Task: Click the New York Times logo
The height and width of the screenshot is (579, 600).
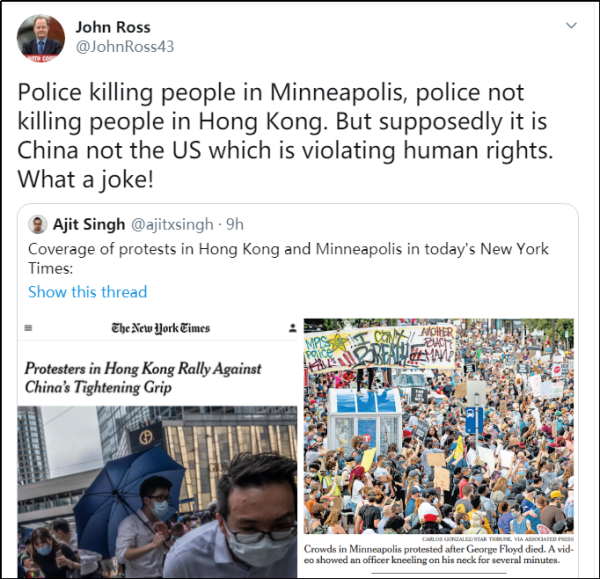Action: point(161,328)
